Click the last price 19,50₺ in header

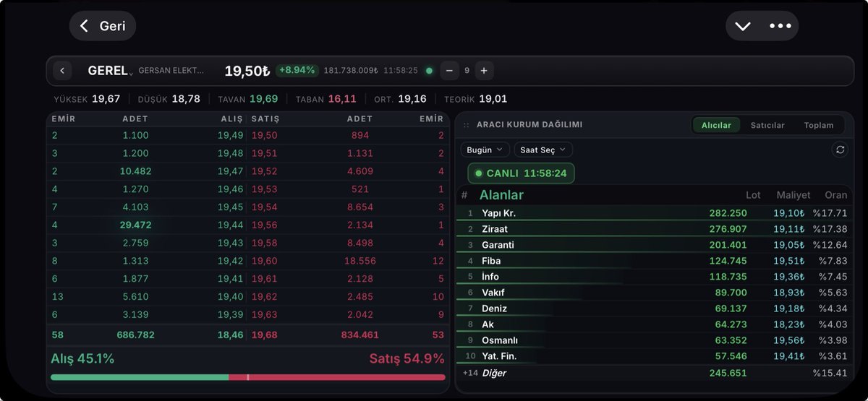pyautogui.click(x=247, y=71)
